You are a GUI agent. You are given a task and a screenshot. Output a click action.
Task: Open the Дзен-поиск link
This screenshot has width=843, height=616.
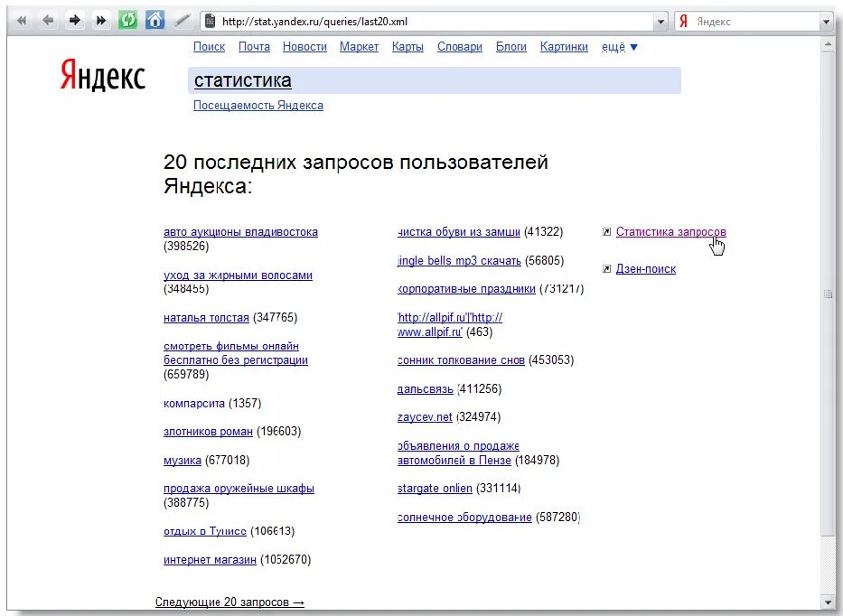646,269
